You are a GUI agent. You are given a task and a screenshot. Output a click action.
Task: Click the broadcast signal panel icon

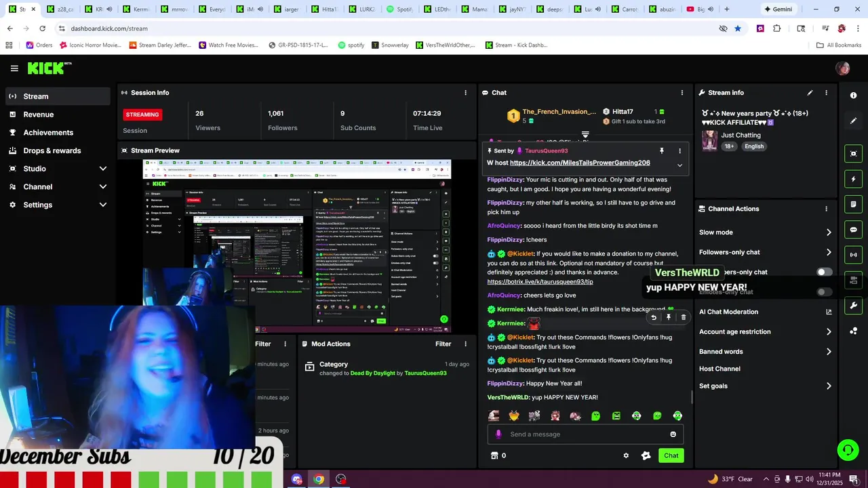(x=853, y=255)
